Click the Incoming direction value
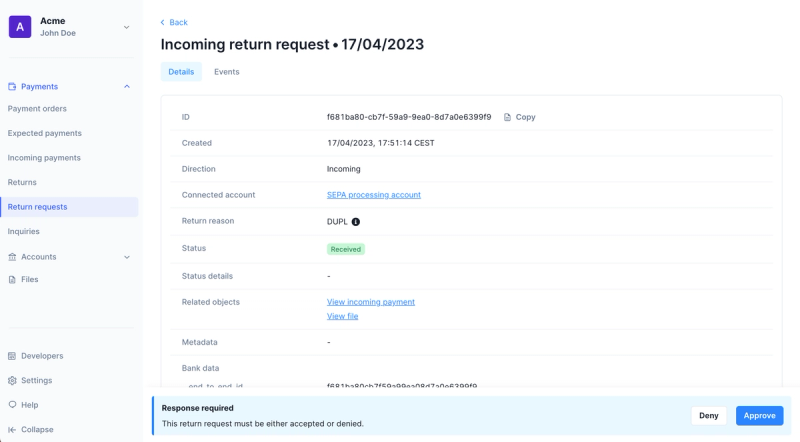This screenshot has width=800, height=442. tap(343, 169)
